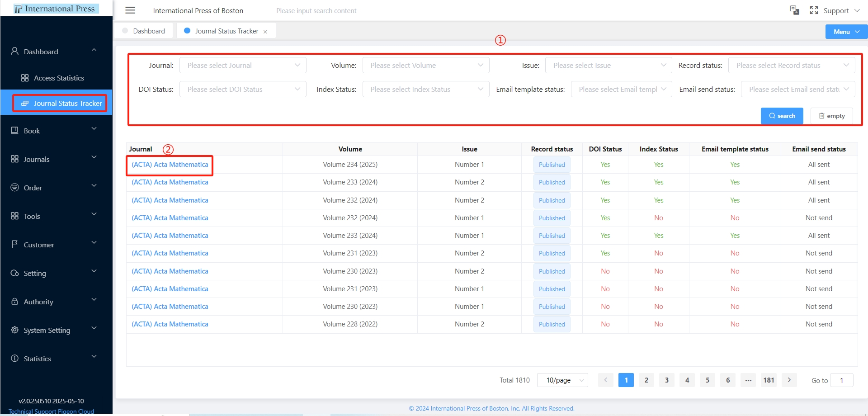This screenshot has width=868, height=416.
Task: Expand the Customer sidebar menu
Action: (x=56, y=244)
